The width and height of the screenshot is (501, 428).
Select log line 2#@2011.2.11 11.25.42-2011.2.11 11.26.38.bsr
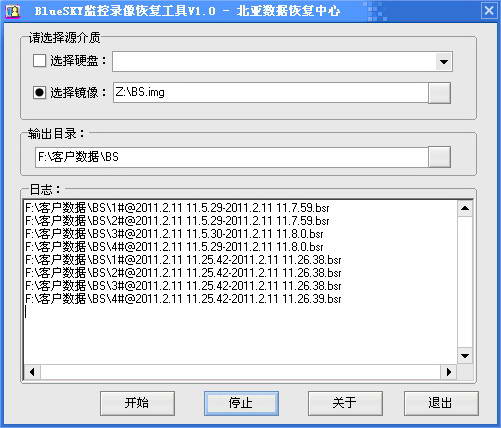[x=183, y=273]
